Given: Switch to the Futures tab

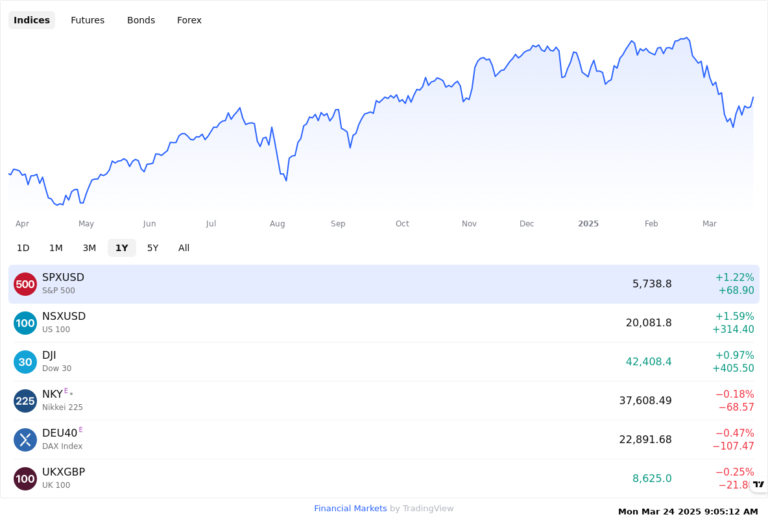Looking at the screenshot, I should [x=88, y=20].
